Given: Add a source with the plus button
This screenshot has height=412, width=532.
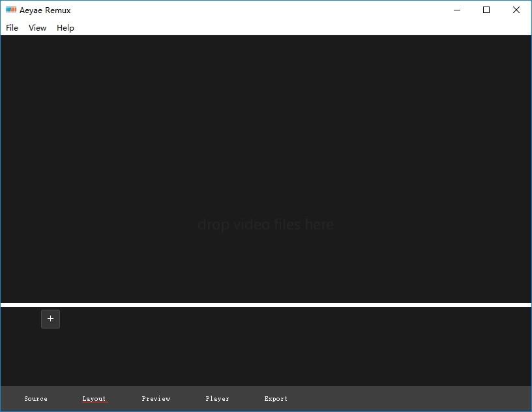Looking at the screenshot, I should (x=51, y=319).
